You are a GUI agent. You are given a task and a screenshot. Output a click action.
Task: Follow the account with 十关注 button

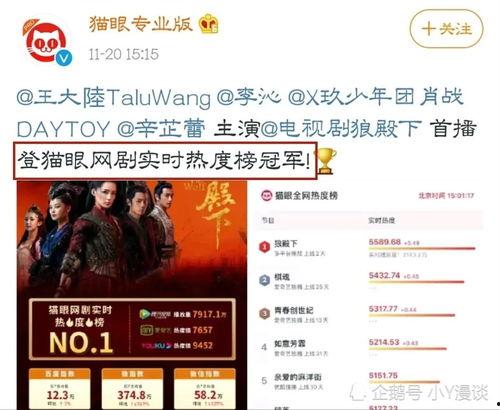point(446,29)
